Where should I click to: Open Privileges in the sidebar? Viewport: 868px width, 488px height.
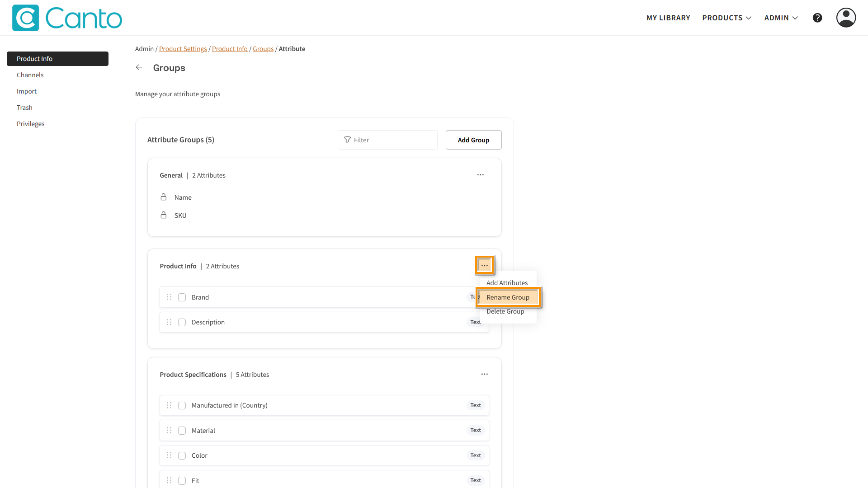[30, 124]
